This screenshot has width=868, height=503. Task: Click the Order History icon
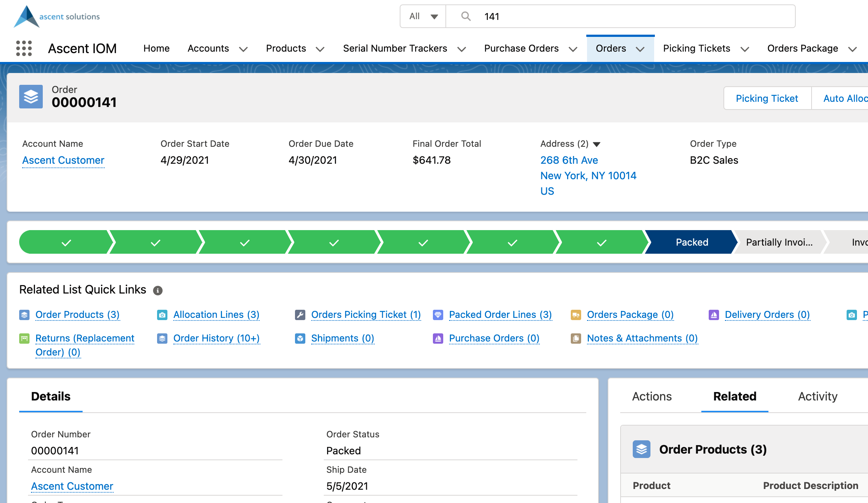coord(162,339)
